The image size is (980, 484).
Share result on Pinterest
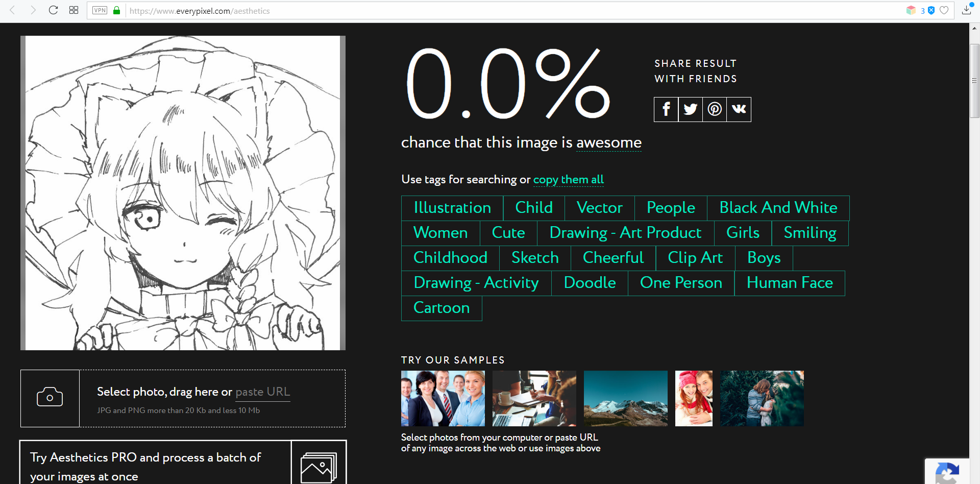[x=715, y=109]
